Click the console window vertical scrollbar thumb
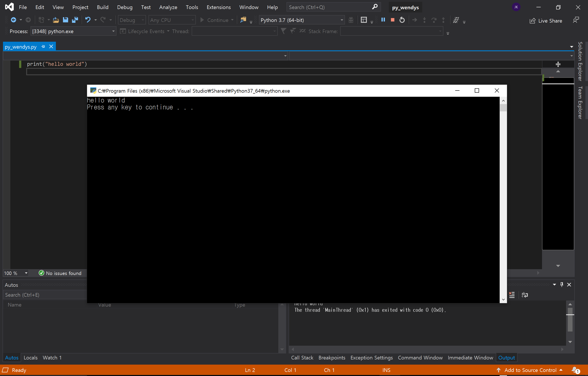The width and height of the screenshot is (588, 376). click(x=503, y=107)
